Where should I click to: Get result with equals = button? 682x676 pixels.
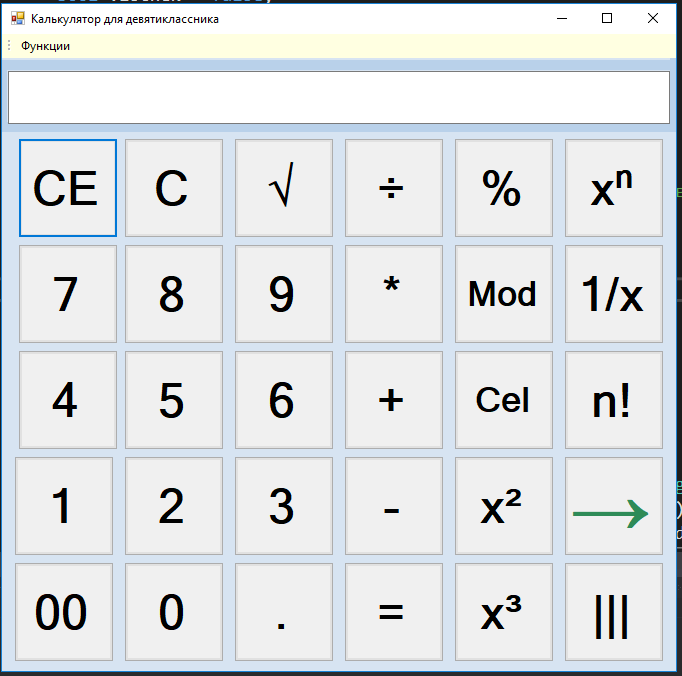tap(394, 612)
